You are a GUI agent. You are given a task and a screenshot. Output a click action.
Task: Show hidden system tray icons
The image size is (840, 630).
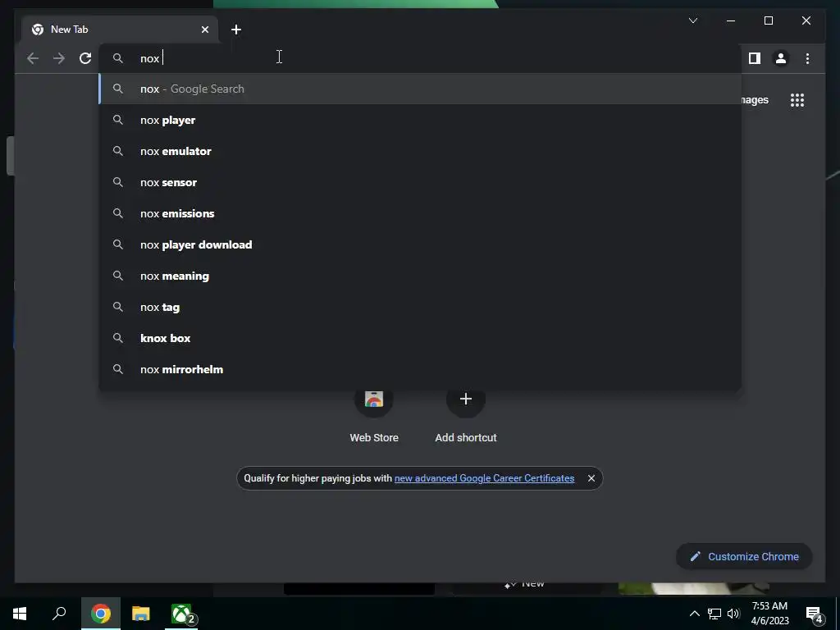694,614
